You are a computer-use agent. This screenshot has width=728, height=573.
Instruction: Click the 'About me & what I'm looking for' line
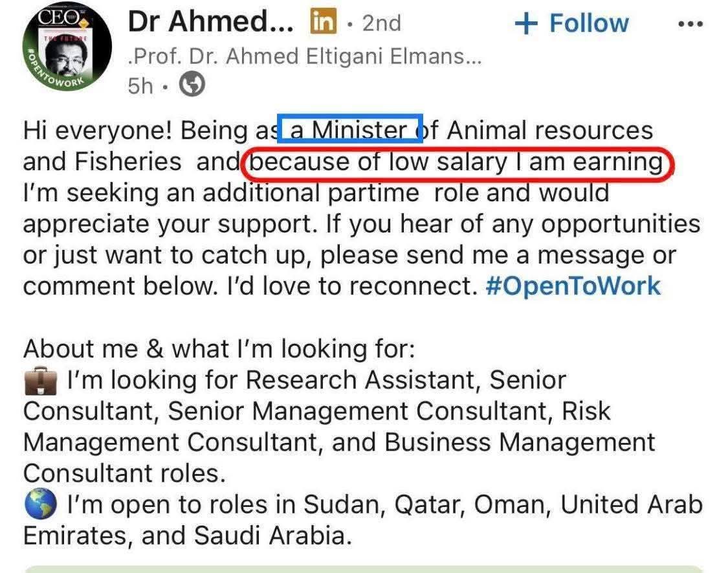coord(219,349)
